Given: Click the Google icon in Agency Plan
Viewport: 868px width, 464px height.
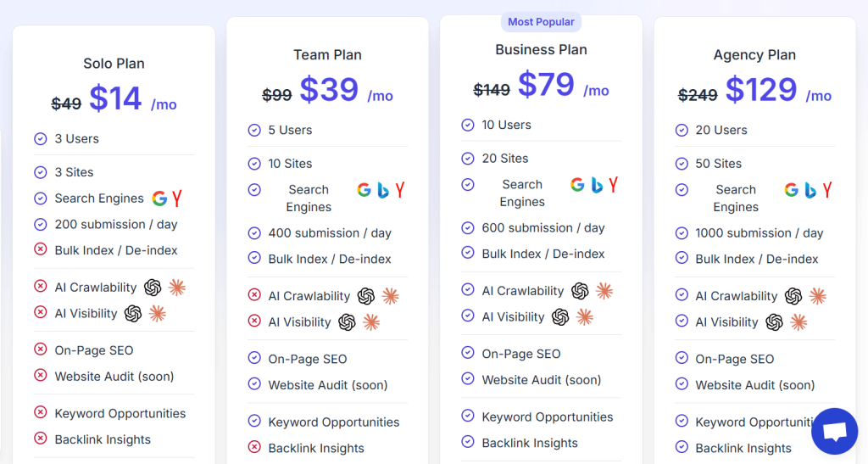Looking at the screenshot, I should pos(792,190).
